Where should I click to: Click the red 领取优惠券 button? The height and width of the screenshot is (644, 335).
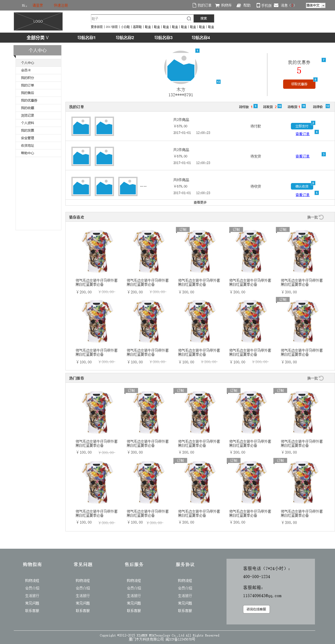click(299, 84)
